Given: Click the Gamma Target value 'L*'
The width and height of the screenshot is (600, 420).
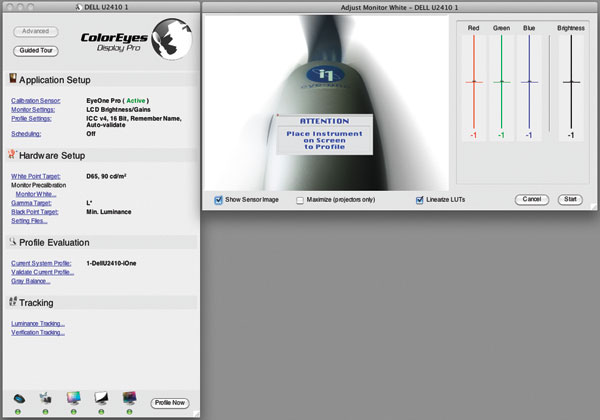Looking at the screenshot, I should point(89,203).
